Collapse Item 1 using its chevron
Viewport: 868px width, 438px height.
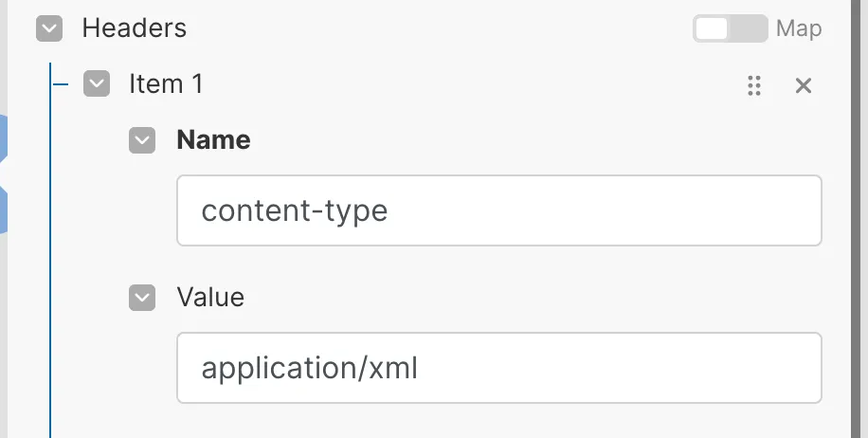(97, 84)
